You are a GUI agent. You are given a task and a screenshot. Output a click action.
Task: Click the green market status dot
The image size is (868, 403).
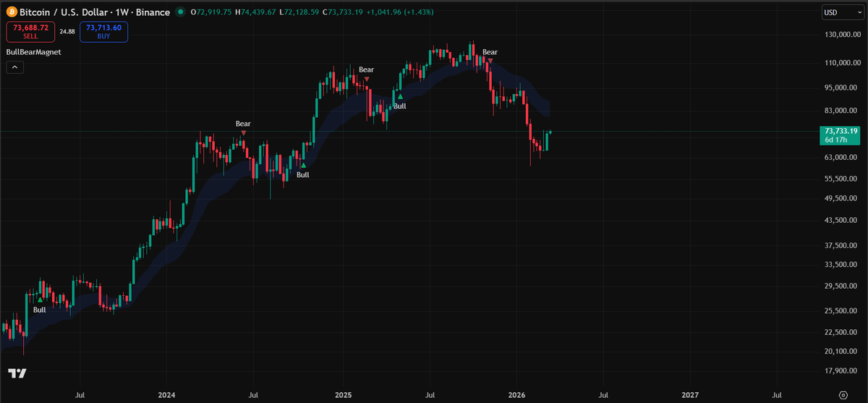point(179,12)
